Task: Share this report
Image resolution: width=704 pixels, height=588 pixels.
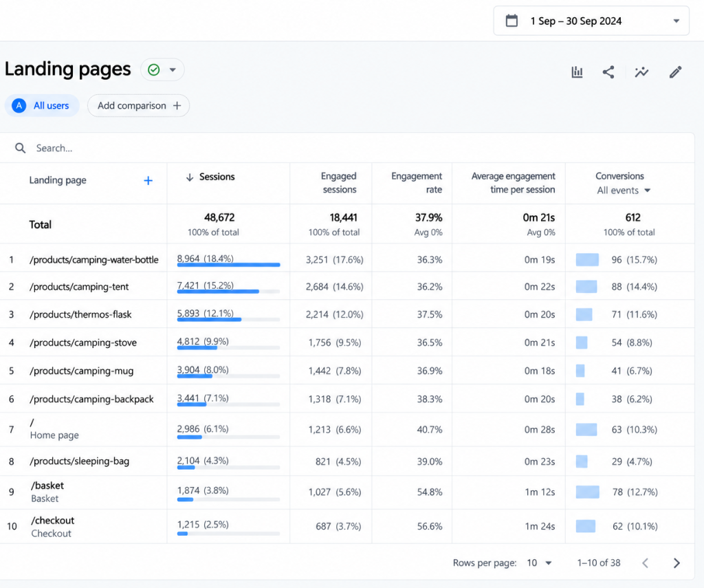Action: click(x=608, y=72)
